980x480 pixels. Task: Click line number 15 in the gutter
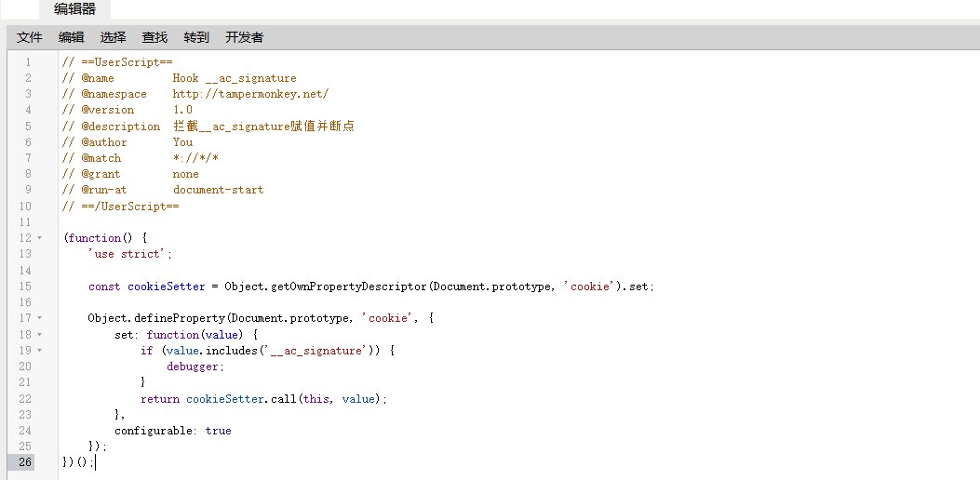pyautogui.click(x=24, y=287)
